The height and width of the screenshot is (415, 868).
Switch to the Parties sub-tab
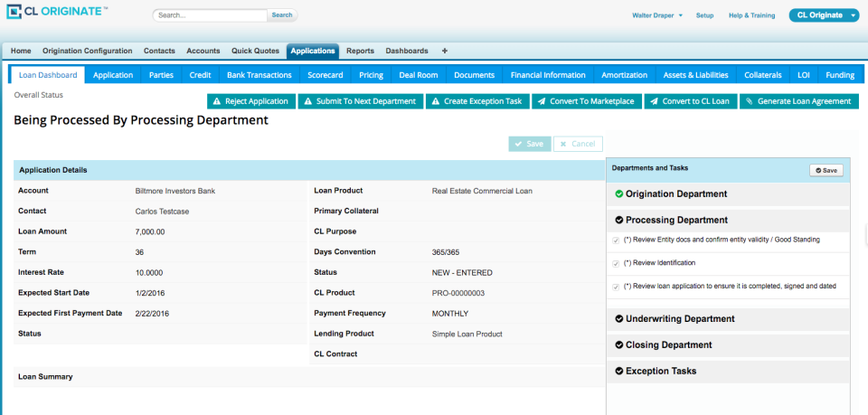tap(161, 75)
